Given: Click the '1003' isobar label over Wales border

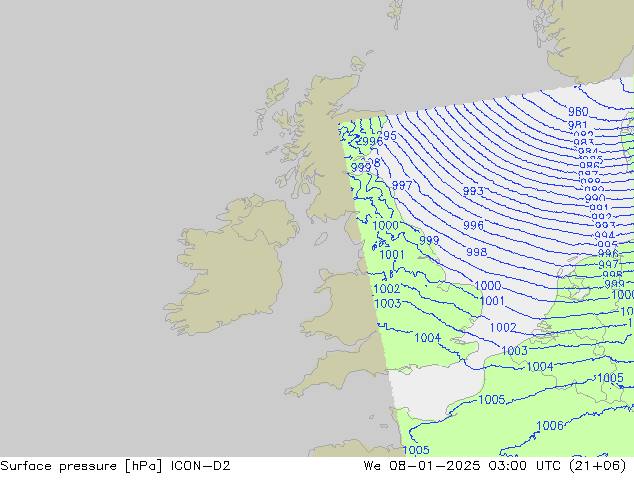Looking at the screenshot, I should [x=388, y=303].
